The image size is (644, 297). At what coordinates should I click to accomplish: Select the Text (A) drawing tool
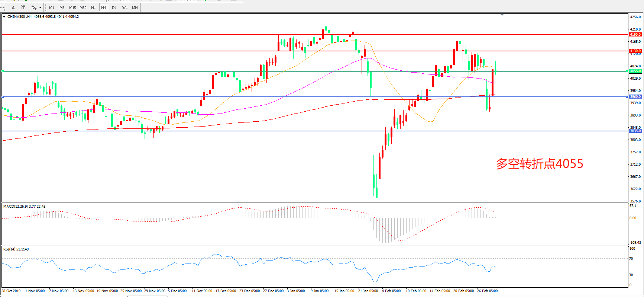(13, 7)
